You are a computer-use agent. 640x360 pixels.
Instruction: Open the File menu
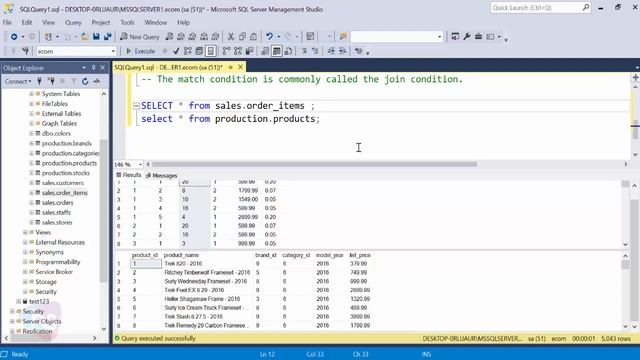pyautogui.click(x=7, y=22)
